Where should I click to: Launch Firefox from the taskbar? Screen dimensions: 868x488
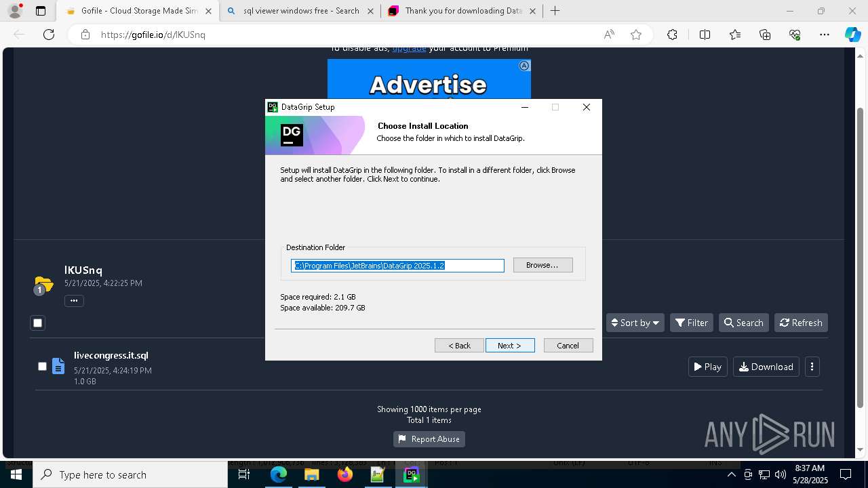pos(344,474)
